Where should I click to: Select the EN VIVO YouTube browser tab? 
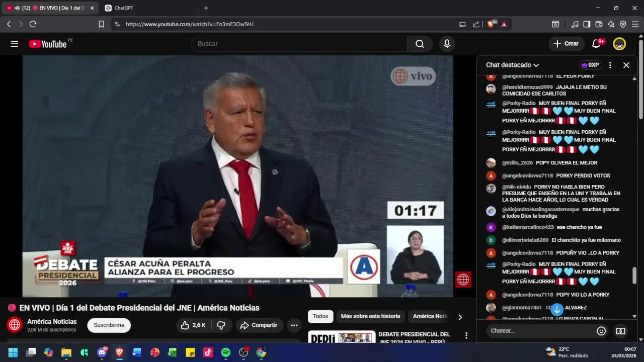coord(50,8)
